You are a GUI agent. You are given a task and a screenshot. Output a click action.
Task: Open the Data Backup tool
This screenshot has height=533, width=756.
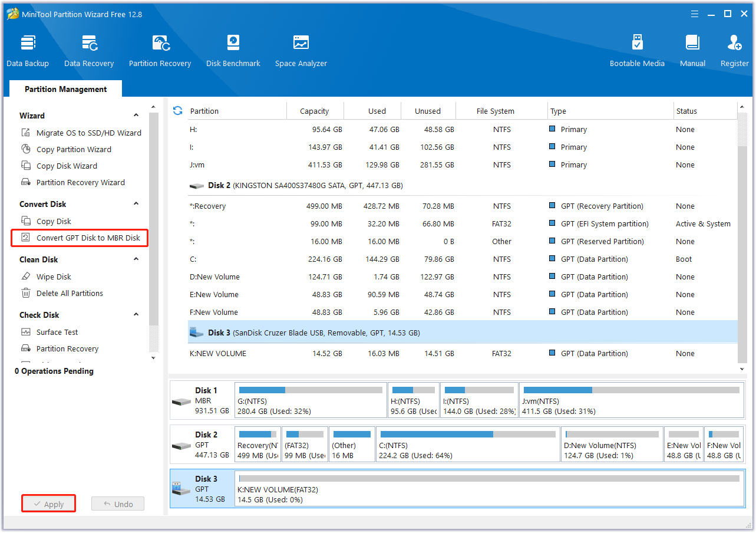[x=28, y=51]
